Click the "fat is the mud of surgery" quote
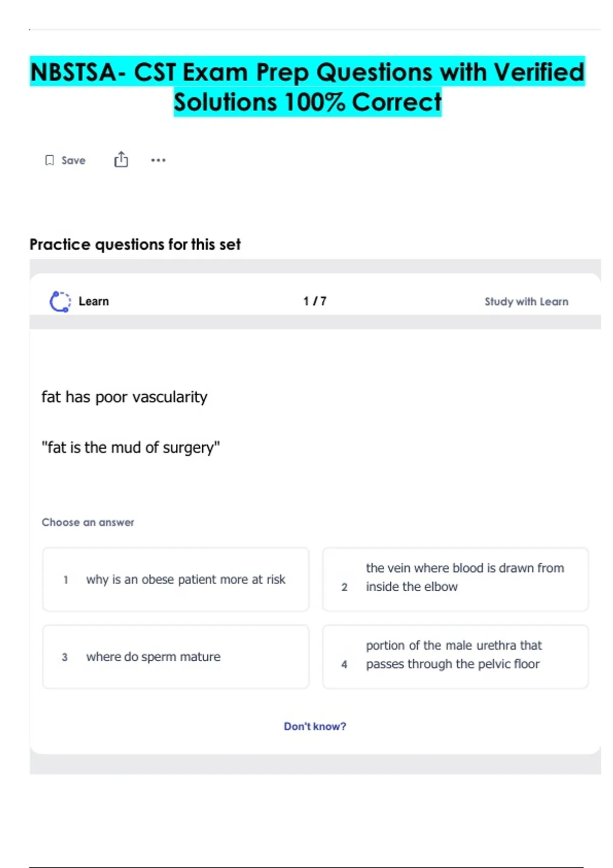The height and width of the screenshot is (868, 613). [x=131, y=447]
